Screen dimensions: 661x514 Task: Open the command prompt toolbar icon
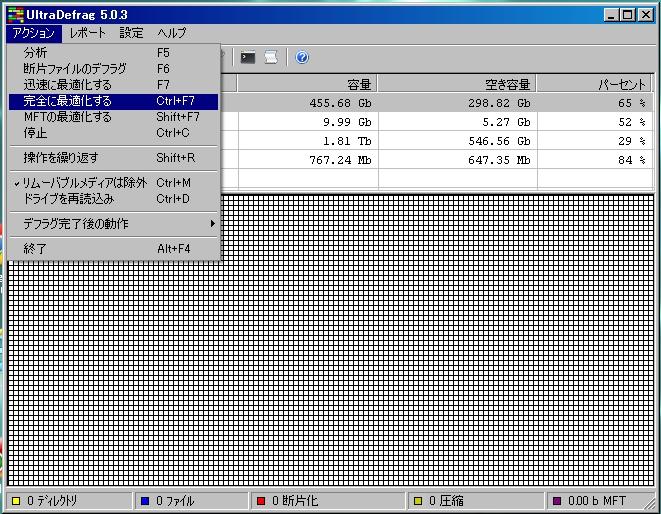pyautogui.click(x=248, y=57)
